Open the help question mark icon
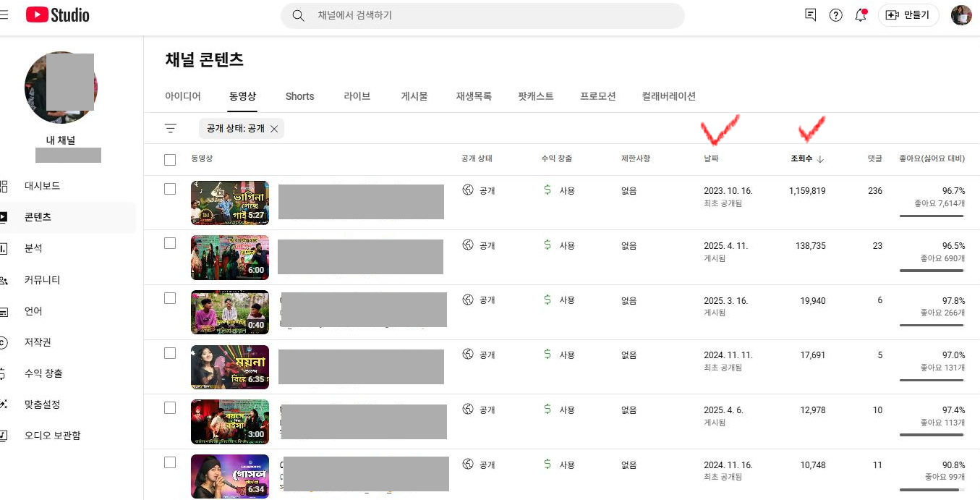The width and height of the screenshot is (980, 500). 836,15
